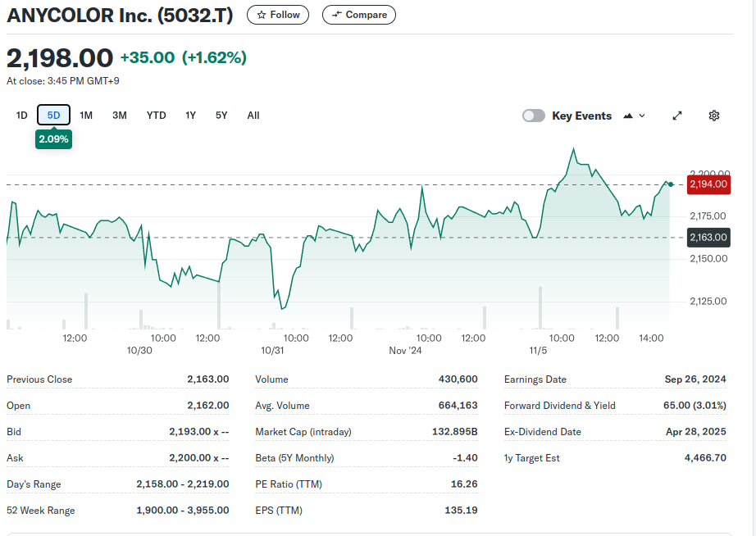Click the ANYCOLOR Inc. (5032.T) title
The width and height of the screenshot is (756, 536).
(120, 16)
